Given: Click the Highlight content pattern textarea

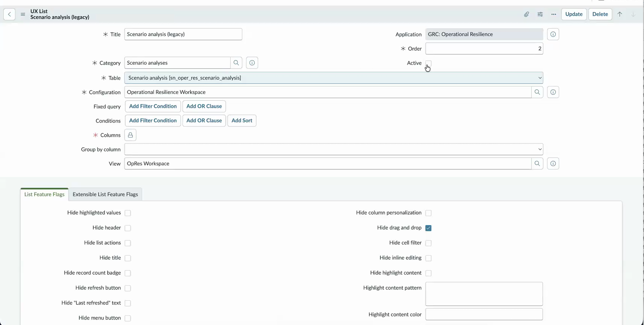Looking at the screenshot, I should pos(484,294).
